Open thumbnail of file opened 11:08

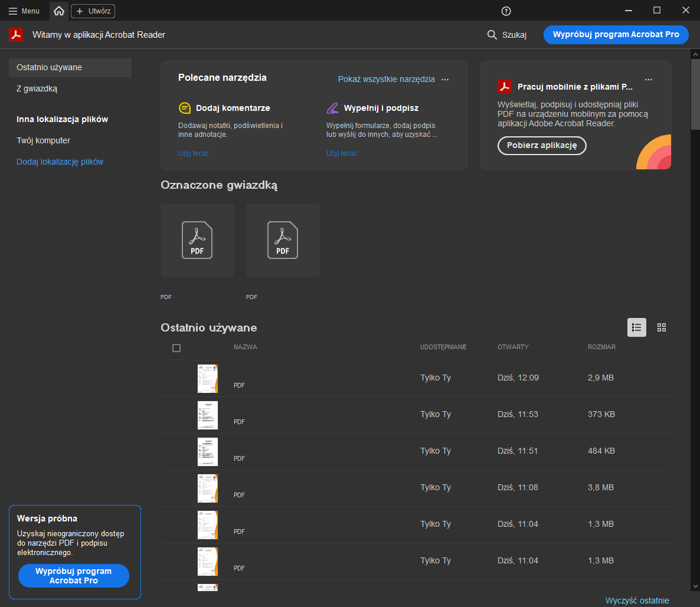point(208,488)
